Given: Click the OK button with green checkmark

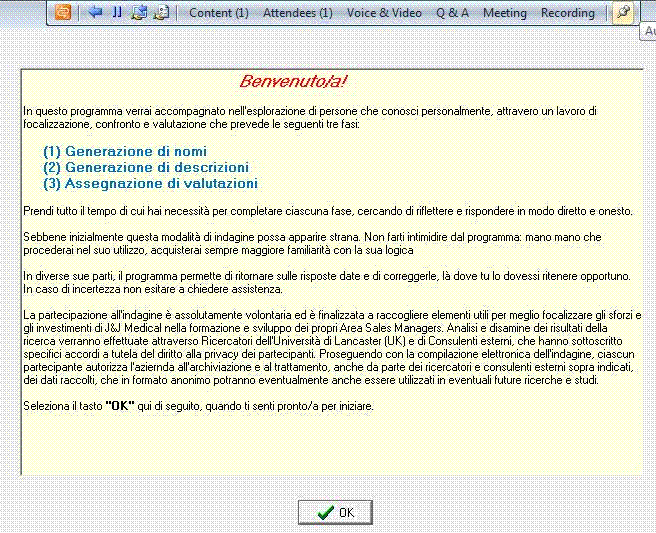Looking at the screenshot, I should [335, 512].
